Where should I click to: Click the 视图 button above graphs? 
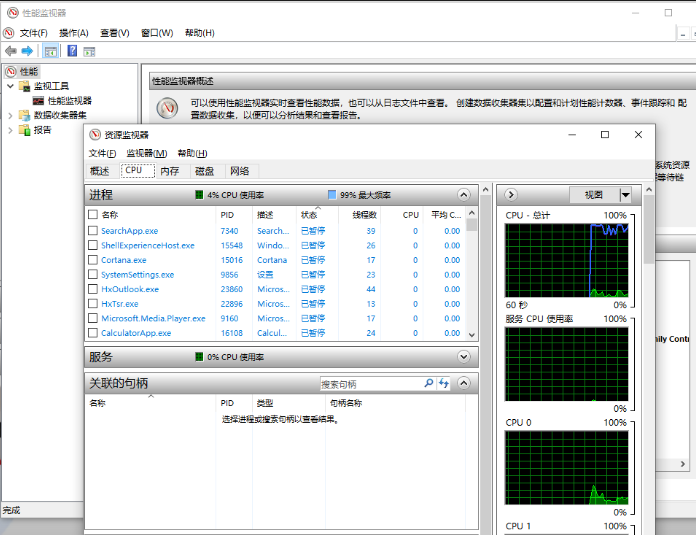pyautogui.click(x=594, y=195)
